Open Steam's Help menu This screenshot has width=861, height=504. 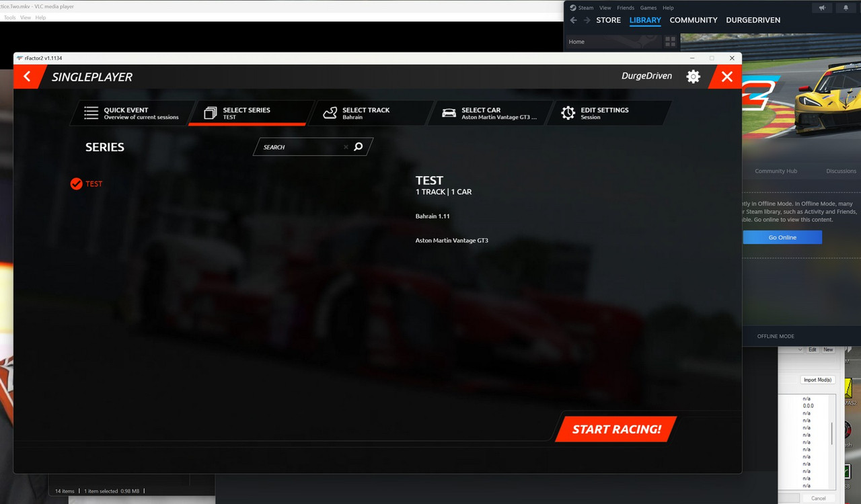point(668,8)
